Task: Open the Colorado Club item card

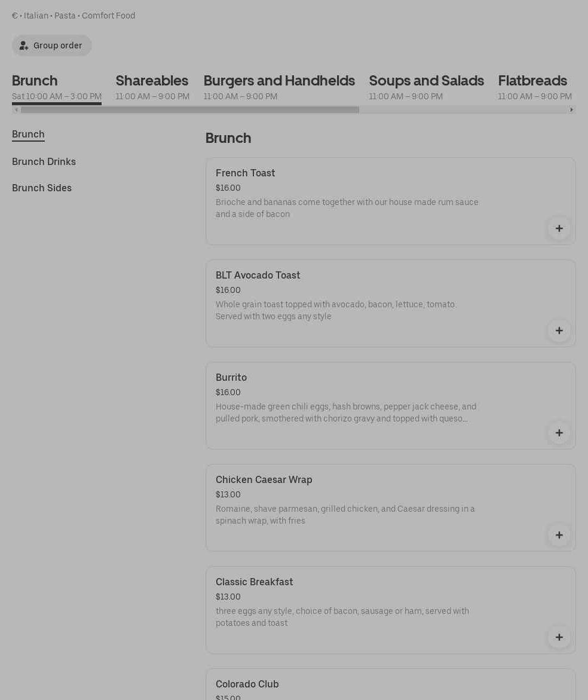Action: click(x=247, y=684)
